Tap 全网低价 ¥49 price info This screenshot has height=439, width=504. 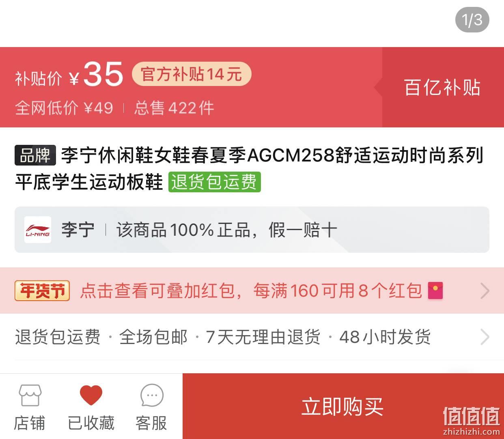(x=64, y=108)
